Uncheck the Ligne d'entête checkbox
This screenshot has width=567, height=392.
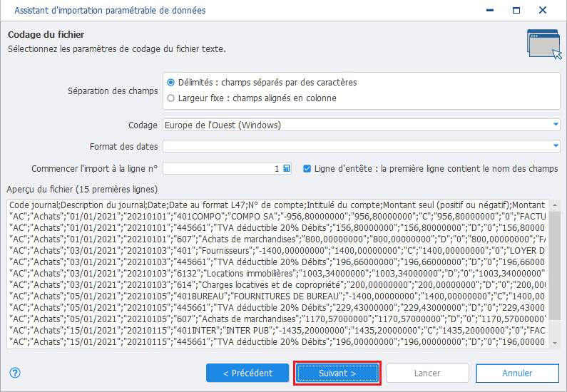point(307,169)
